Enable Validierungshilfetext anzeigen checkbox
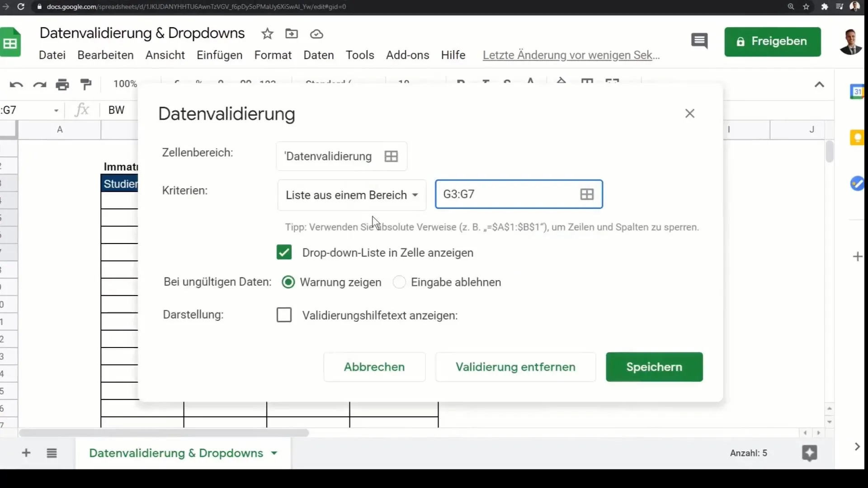Image resolution: width=868 pixels, height=488 pixels. point(284,315)
